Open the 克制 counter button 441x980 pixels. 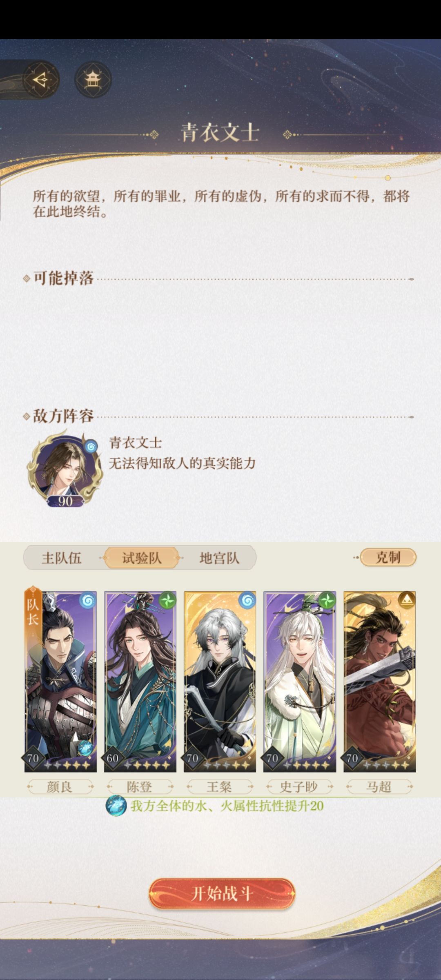tap(388, 557)
